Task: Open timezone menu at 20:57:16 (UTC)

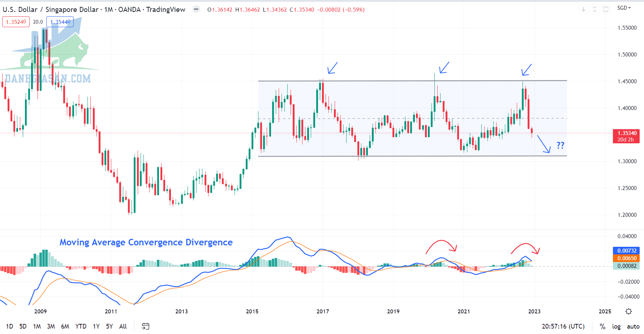Action: 563,326
